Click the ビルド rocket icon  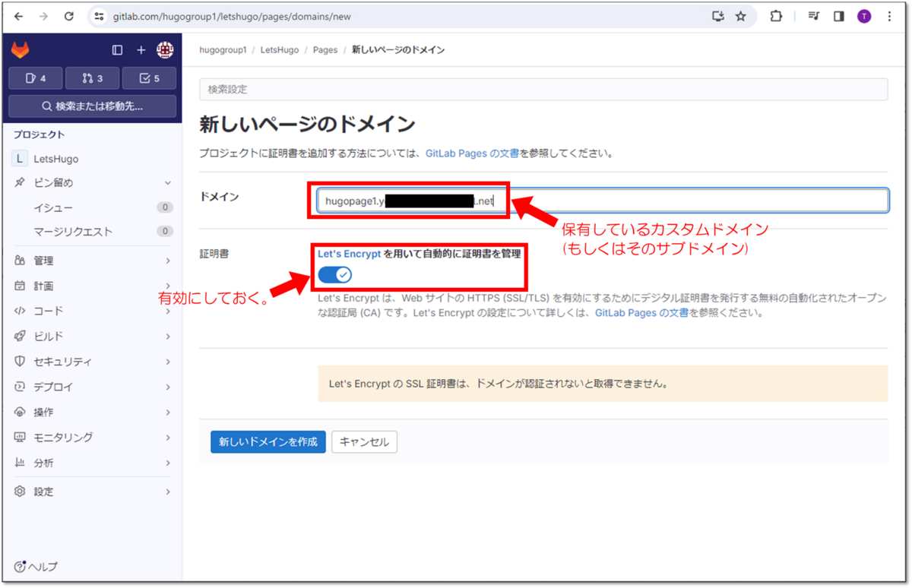tap(20, 337)
